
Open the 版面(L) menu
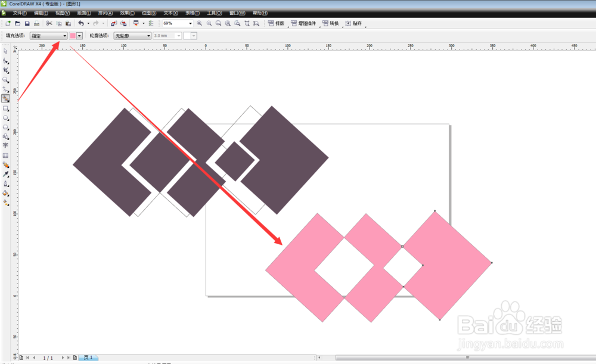[84, 13]
